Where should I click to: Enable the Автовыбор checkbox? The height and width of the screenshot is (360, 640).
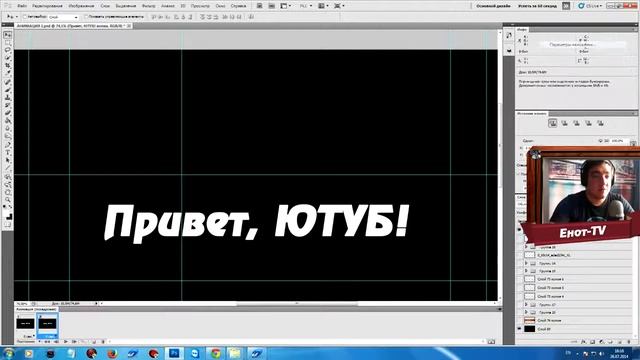click(25, 17)
